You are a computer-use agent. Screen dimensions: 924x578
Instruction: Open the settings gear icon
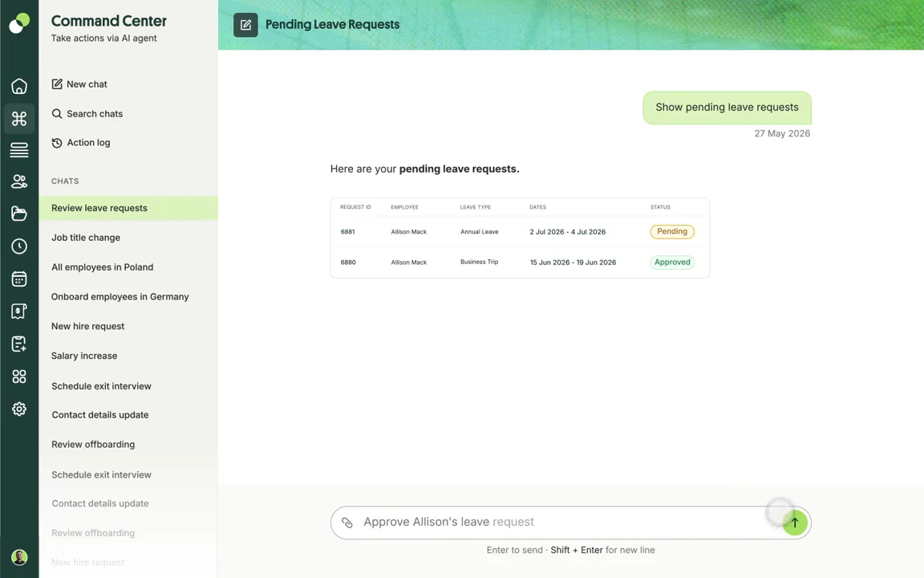point(19,409)
